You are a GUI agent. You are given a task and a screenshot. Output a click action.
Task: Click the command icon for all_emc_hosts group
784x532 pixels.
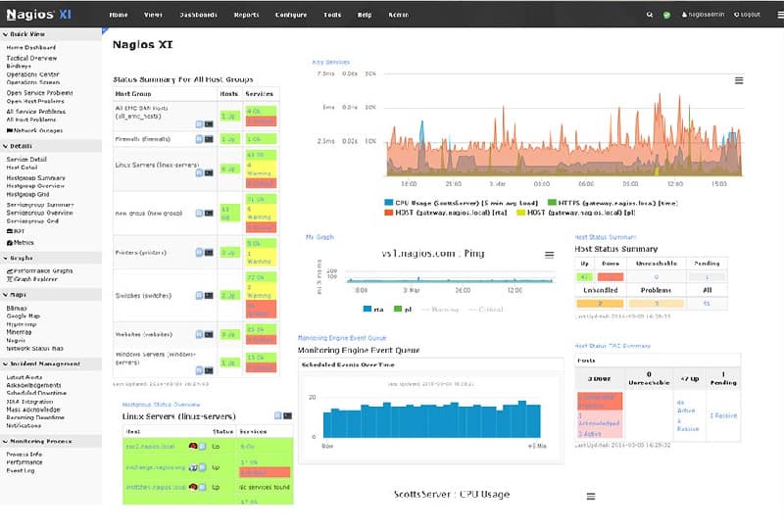point(209,124)
